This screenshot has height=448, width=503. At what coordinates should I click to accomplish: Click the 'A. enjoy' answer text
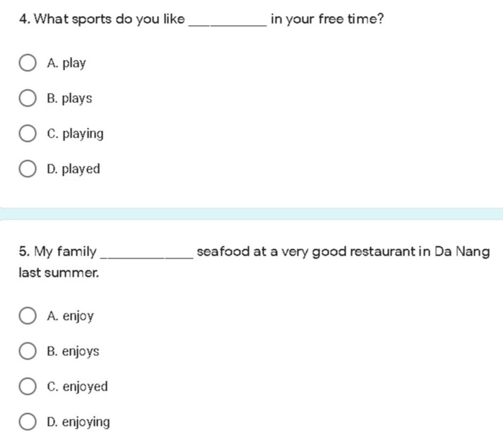[70, 316]
